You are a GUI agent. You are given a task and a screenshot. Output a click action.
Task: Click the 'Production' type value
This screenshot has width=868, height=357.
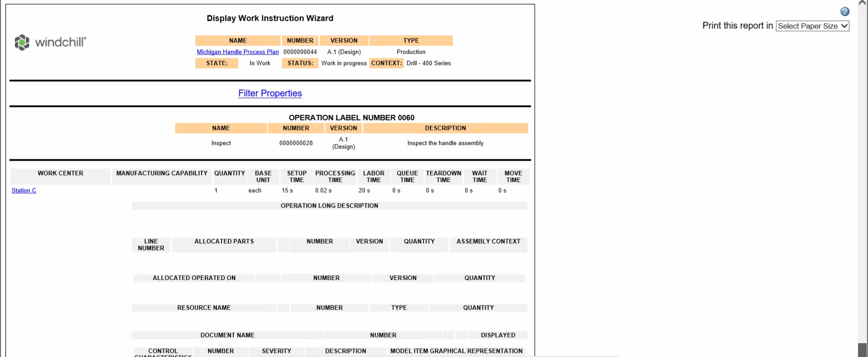tap(411, 52)
